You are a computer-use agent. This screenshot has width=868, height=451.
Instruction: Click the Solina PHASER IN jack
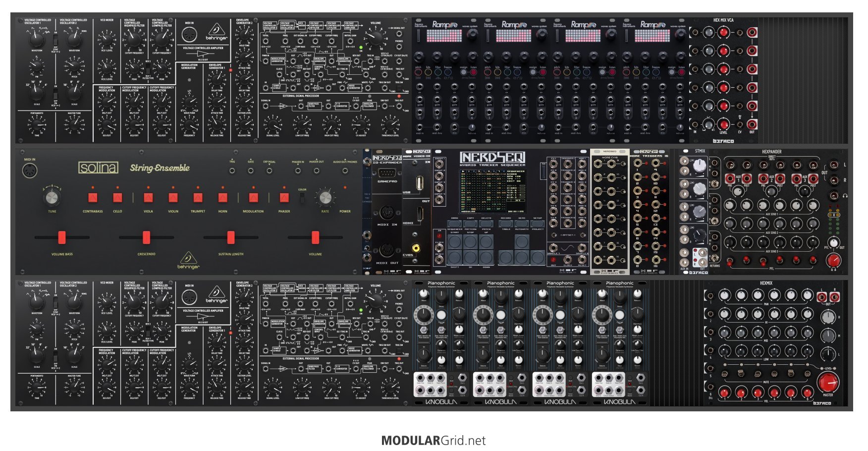[298, 170]
